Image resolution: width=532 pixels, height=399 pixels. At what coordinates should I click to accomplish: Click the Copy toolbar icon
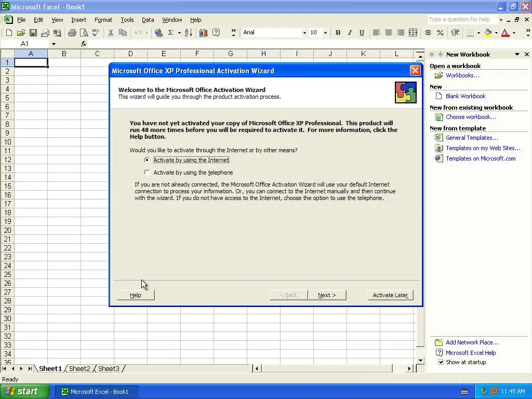123,33
